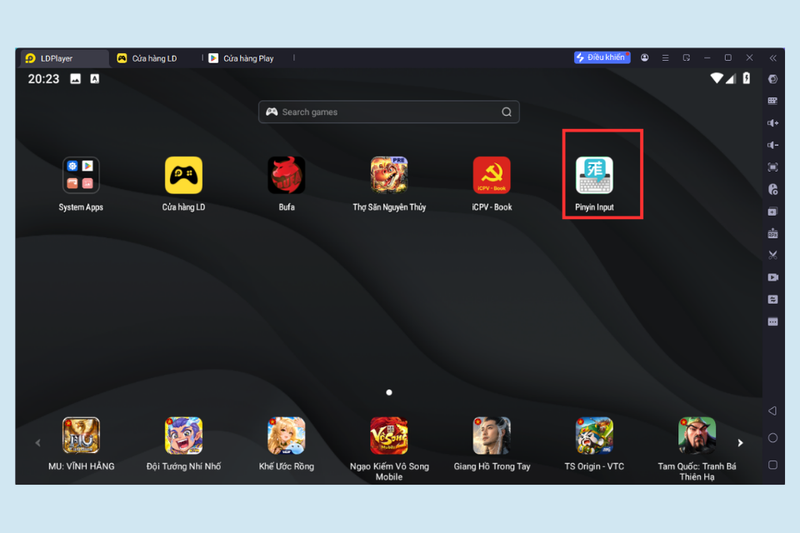Open the more tools ellipsis icon
The height and width of the screenshot is (533, 800).
[773, 322]
